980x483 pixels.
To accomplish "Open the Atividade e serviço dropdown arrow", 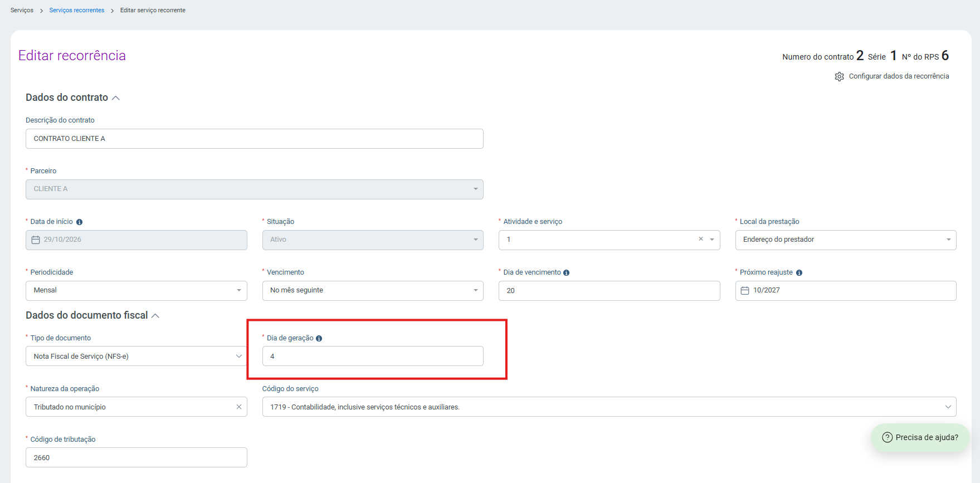I will point(712,240).
